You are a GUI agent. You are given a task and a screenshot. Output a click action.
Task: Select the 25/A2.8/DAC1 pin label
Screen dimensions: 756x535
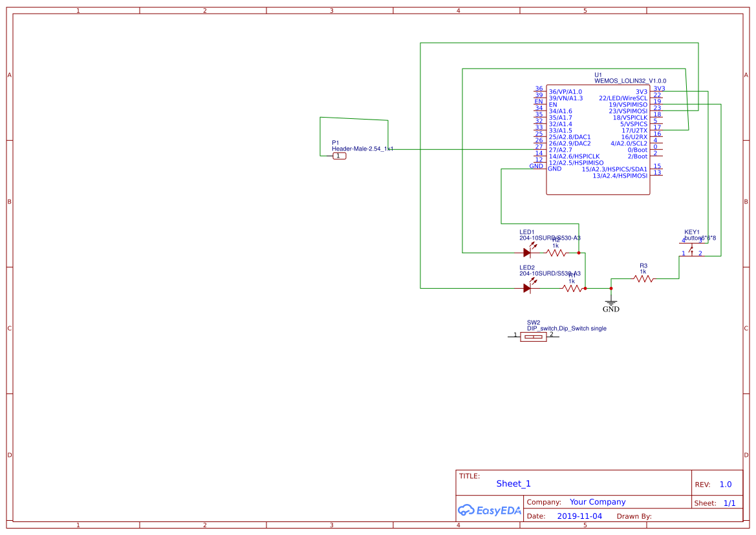tap(569, 137)
